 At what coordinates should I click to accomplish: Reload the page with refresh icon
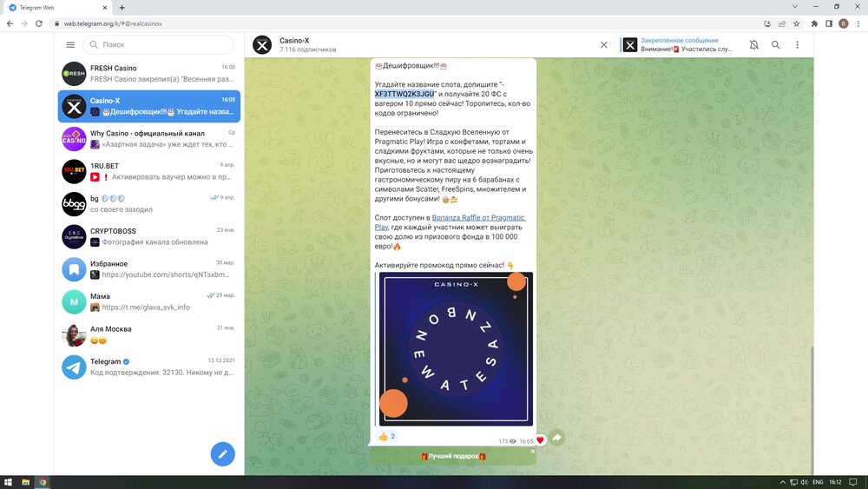[x=39, y=23]
